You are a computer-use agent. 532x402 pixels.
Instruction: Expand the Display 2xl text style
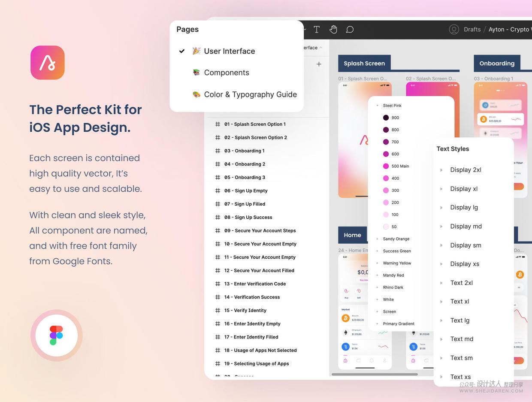441,170
